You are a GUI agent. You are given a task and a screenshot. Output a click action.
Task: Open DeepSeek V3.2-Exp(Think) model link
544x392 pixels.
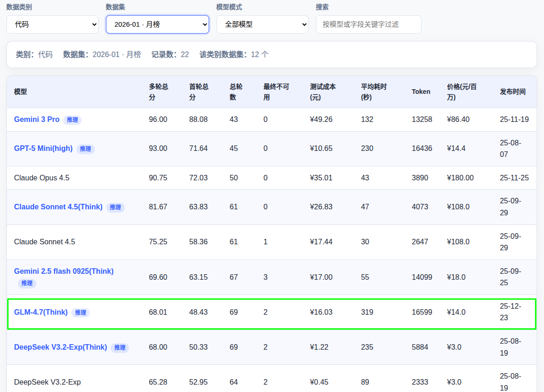60,347
